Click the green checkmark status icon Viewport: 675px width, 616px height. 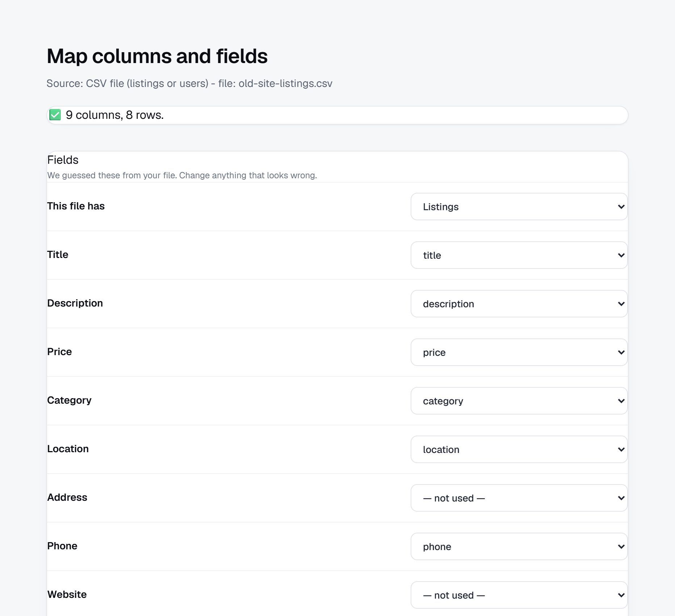[x=55, y=115]
